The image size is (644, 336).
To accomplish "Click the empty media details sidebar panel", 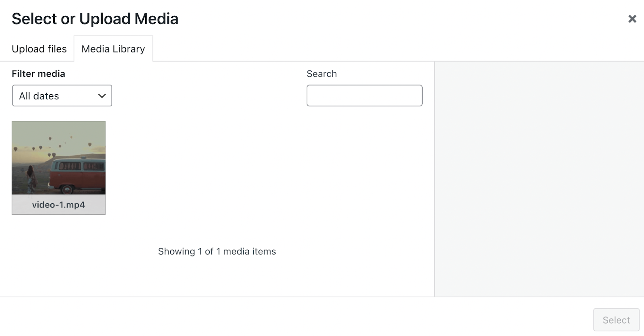I will coord(539,177).
